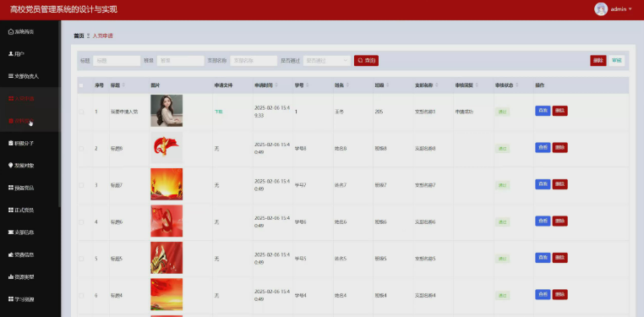Tick the select-all checkbox in table header
This screenshot has height=317, width=644.
click(81, 85)
